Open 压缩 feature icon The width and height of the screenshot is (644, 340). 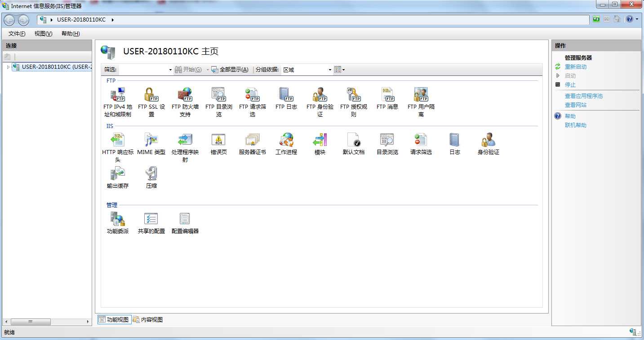coord(151,174)
